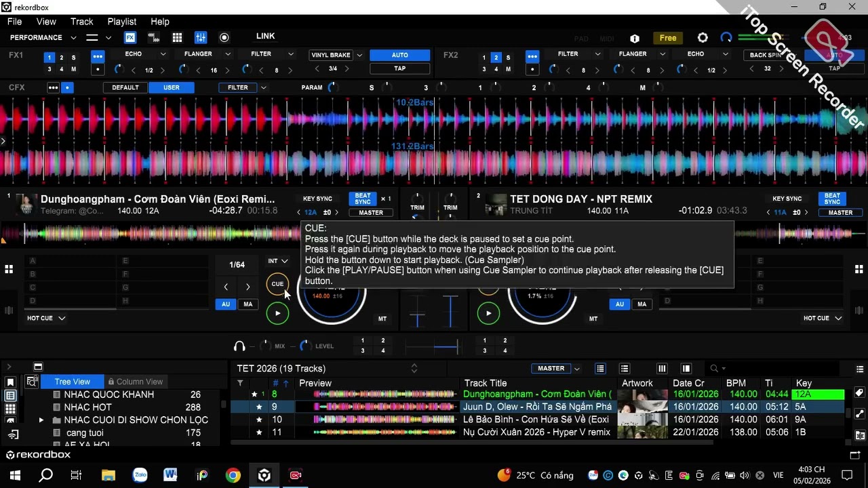Adjust the CFX PARAM knob
This screenshot has height=488, width=868.
pos(332,87)
